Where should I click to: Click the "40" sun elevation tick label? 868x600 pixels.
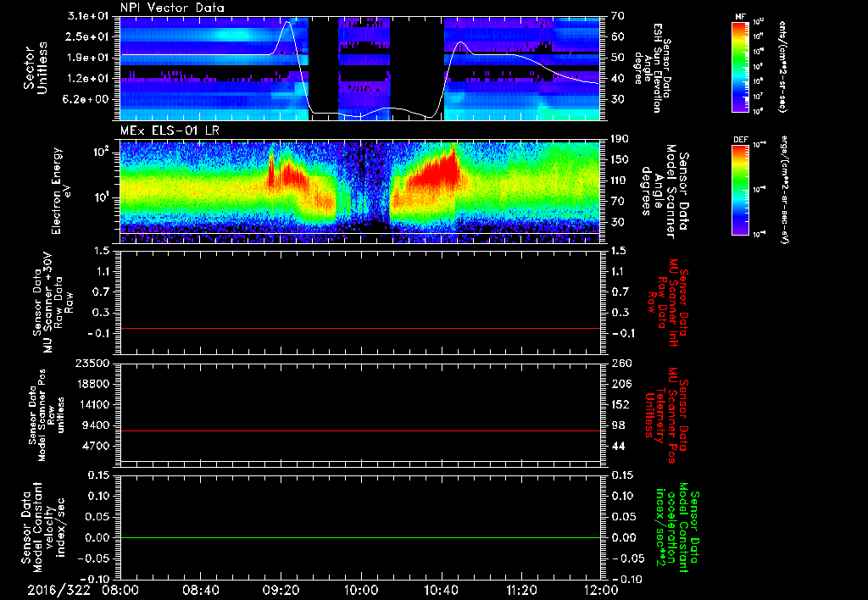click(618, 78)
